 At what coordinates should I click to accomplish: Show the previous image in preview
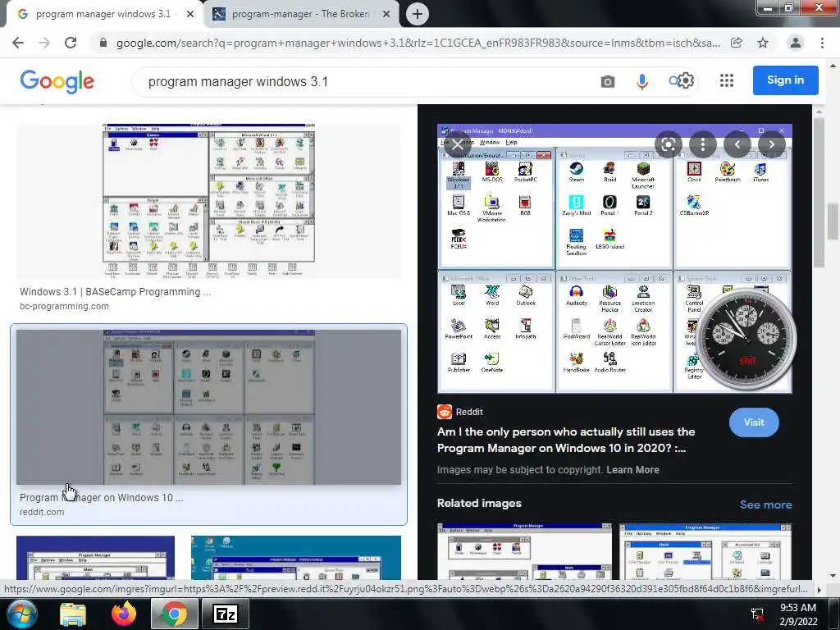[737, 144]
